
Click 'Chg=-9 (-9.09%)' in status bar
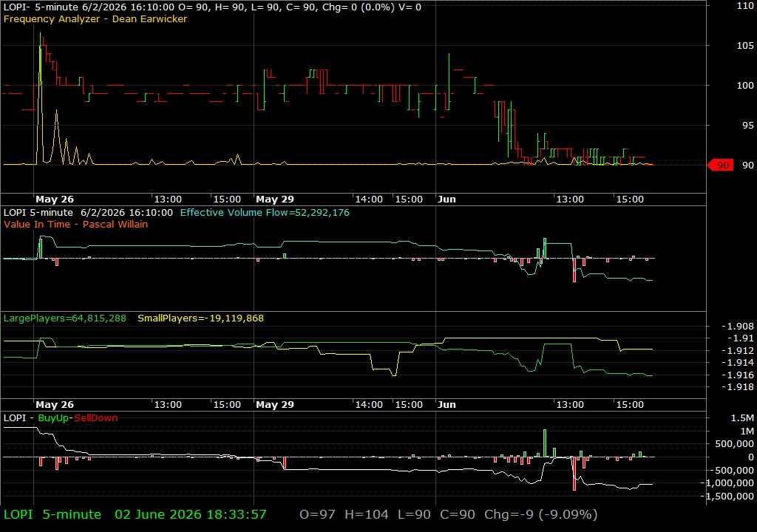[x=540, y=514]
